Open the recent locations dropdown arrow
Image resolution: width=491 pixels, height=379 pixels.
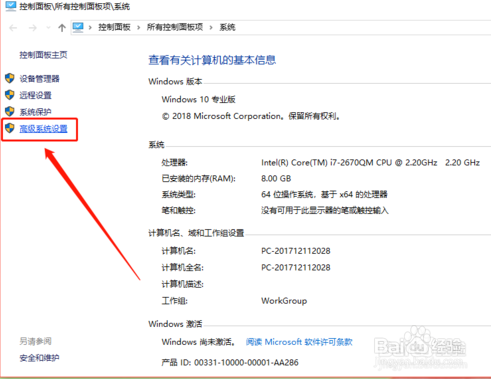click(x=48, y=28)
